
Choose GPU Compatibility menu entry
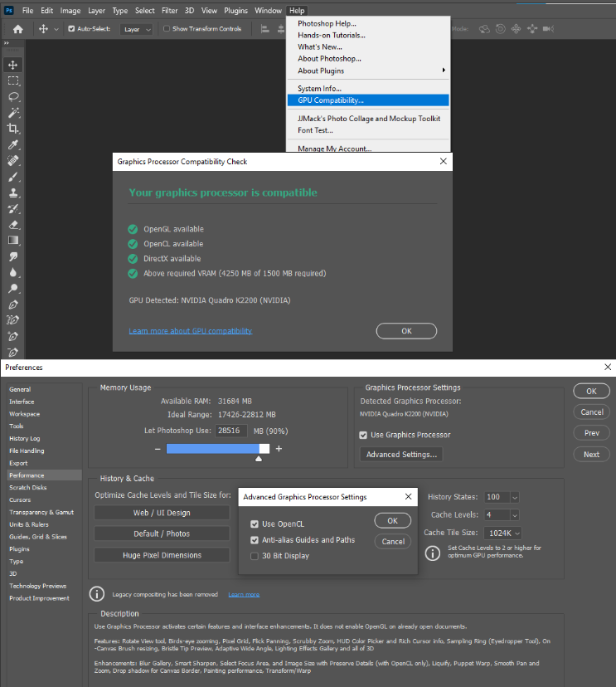(x=368, y=100)
